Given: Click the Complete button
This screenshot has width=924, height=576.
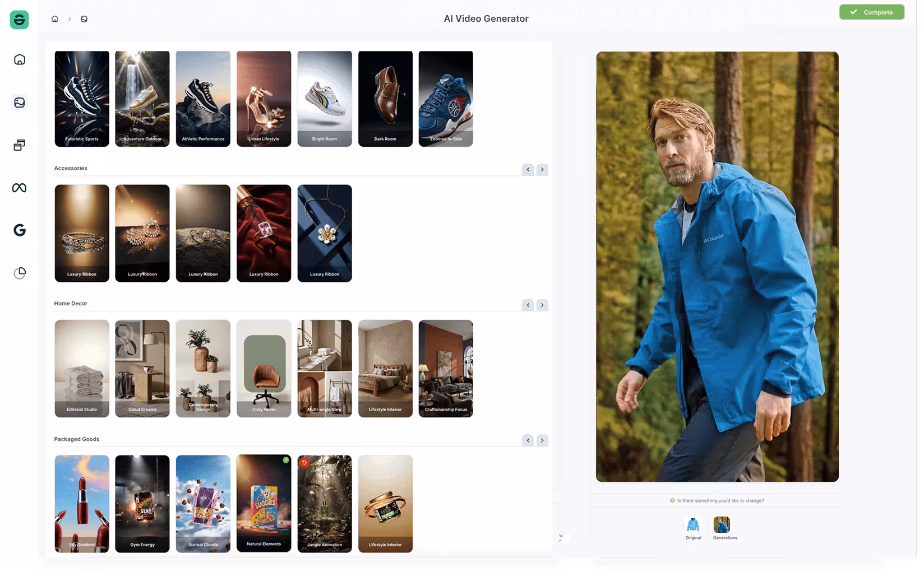Looking at the screenshot, I should (872, 12).
